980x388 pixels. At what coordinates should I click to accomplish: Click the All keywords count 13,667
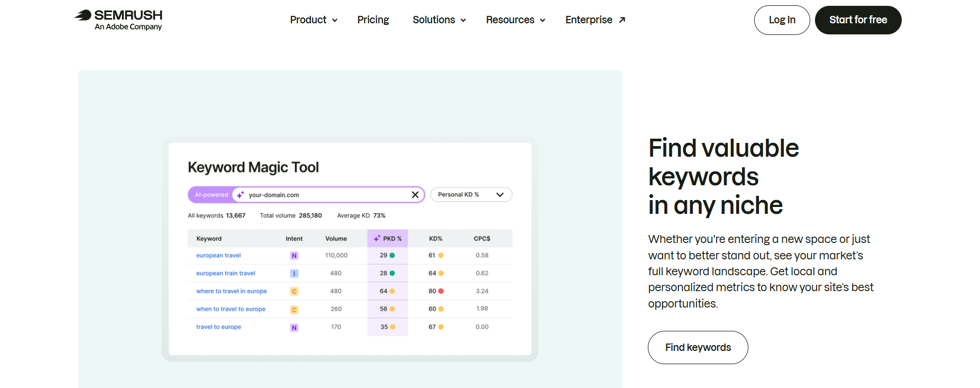236,215
